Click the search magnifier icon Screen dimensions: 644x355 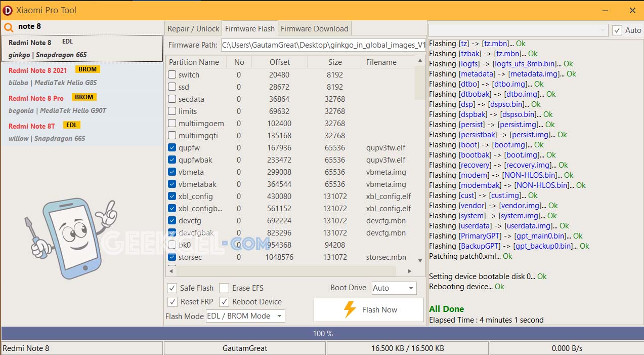click(x=8, y=27)
